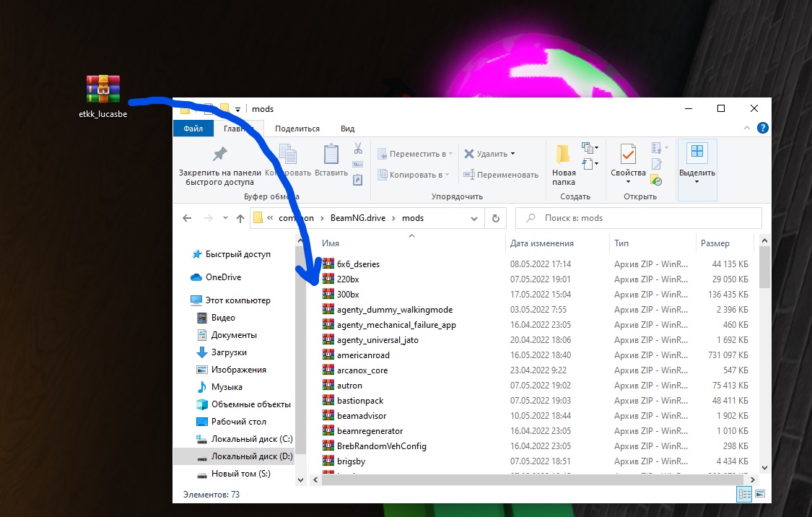Viewport: 812px width, 517px height.
Task: Open recent locations dropdown arrow
Action: coord(225,218)
